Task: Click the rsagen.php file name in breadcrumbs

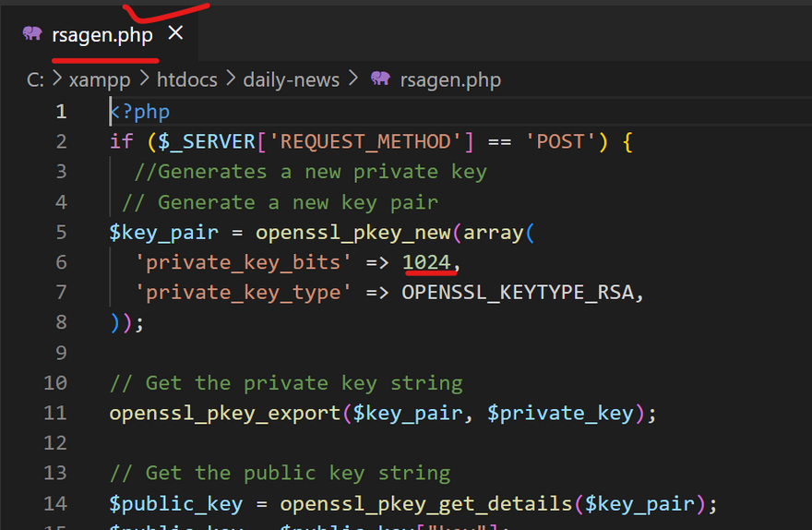Action: point(450,79)
